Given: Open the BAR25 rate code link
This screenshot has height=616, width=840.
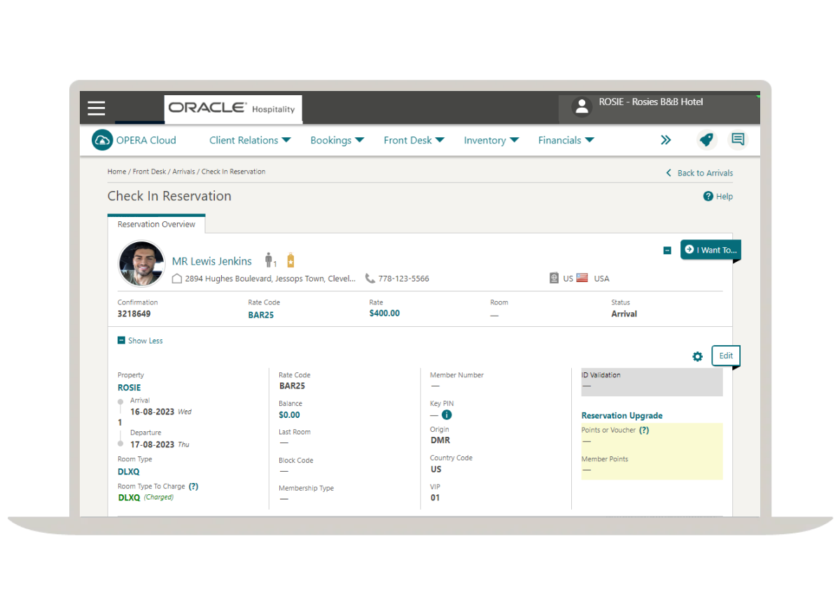Looking at the screenshot, I should pos(261,314).
